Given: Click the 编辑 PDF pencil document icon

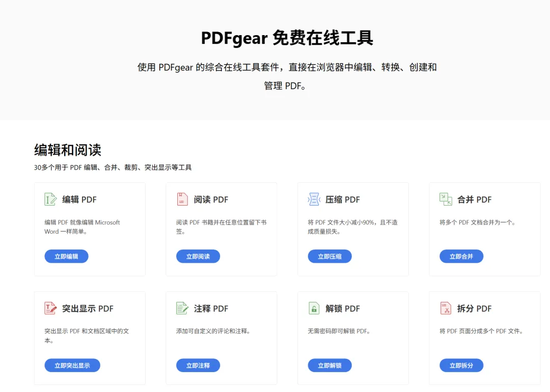Looking at the screenshot, I should pos(50,199).
